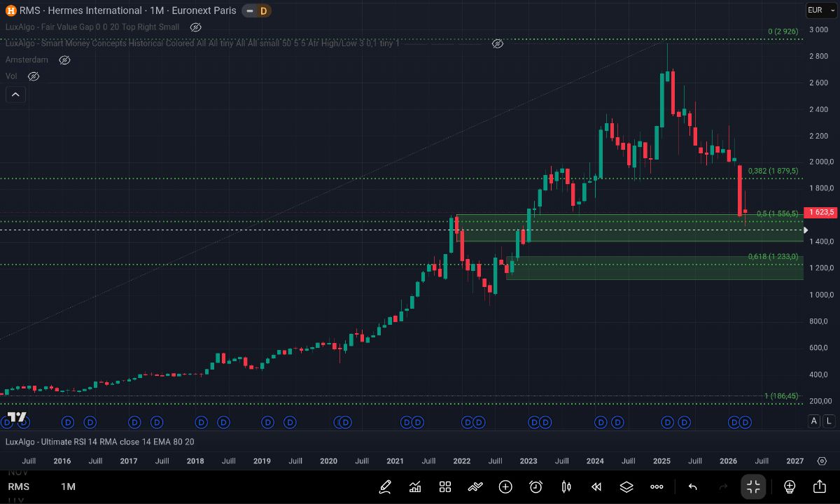Tap the plus circle add icon
840x504 pixels.
505,486
